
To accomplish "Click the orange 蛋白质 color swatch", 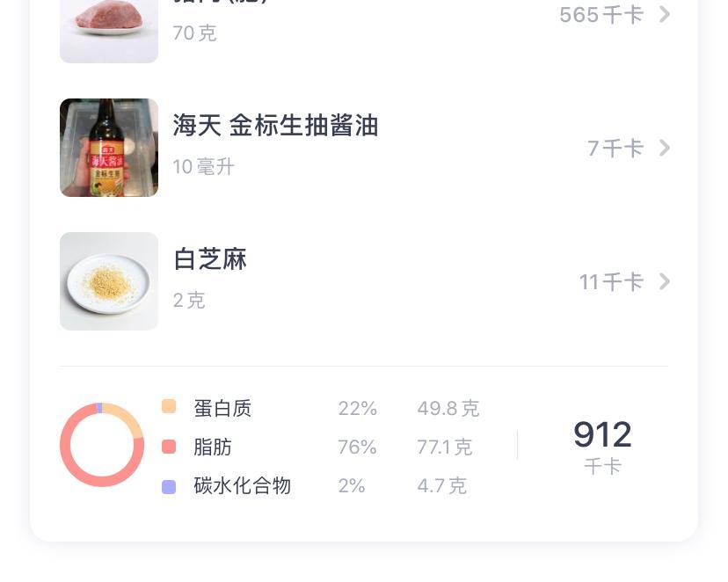I will click(x=169, y=406).
